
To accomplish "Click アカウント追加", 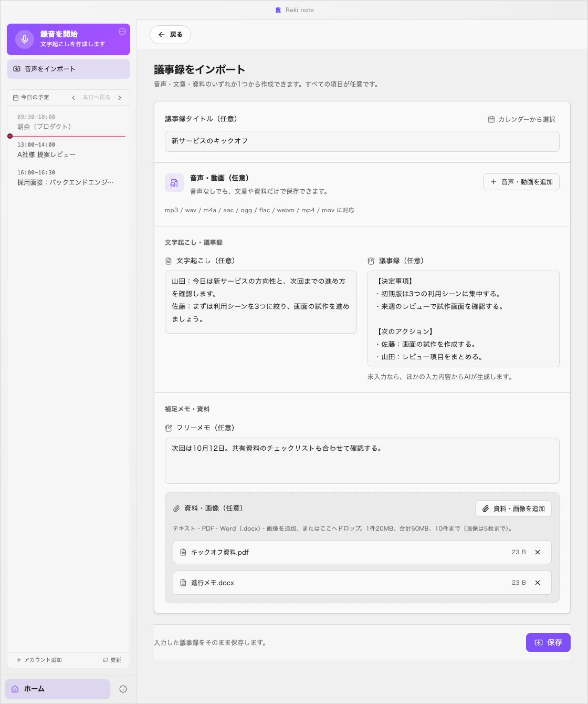I will tap(39, 660).
